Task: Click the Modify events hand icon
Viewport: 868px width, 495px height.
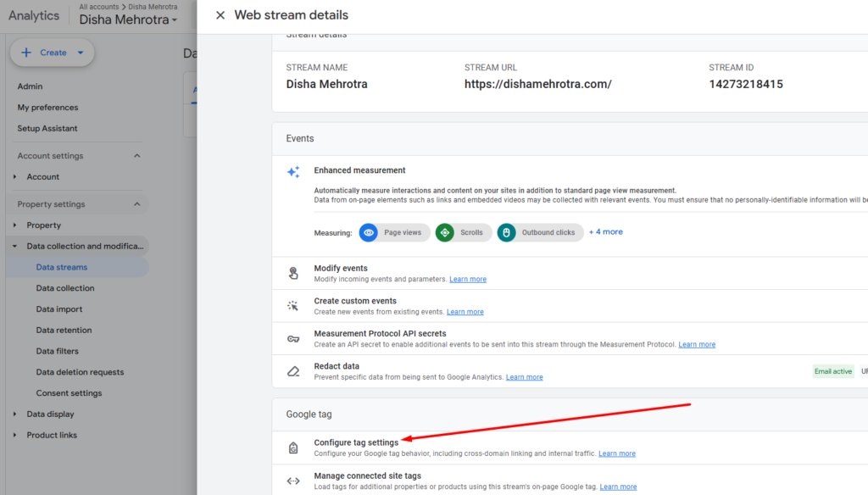Action: point(293,273)
